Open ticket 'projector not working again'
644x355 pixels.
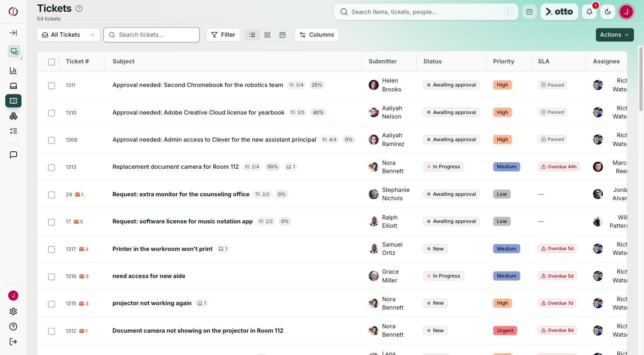coord(152,303)
